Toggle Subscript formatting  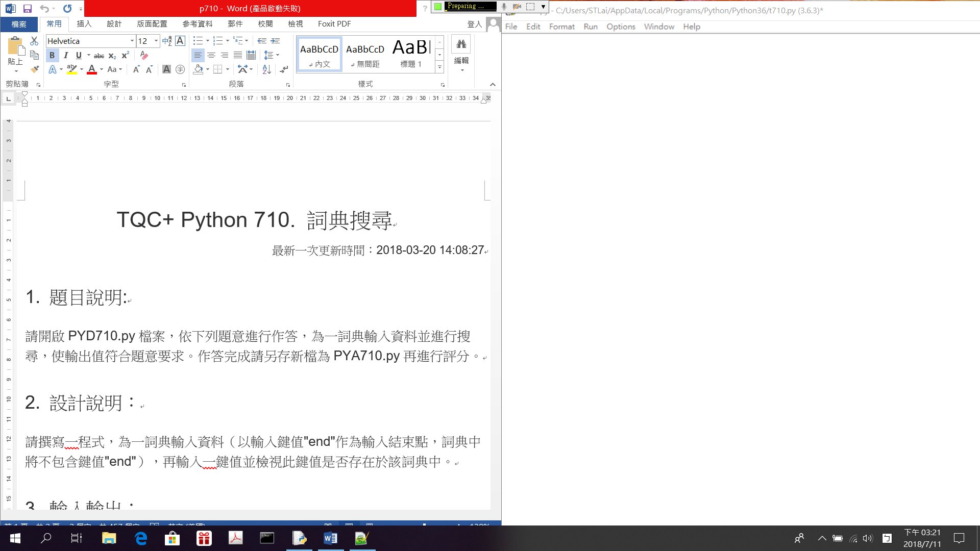click(112, 55)
